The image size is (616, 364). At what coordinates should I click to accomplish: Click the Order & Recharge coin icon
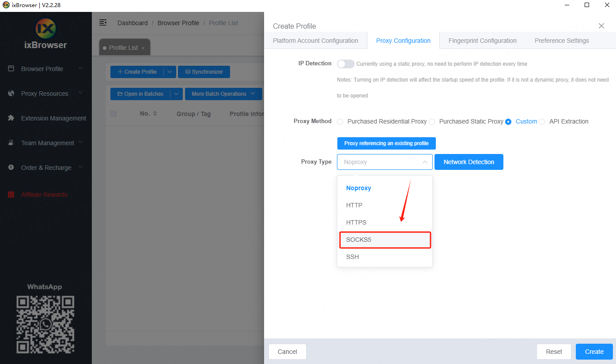[11, 168]
